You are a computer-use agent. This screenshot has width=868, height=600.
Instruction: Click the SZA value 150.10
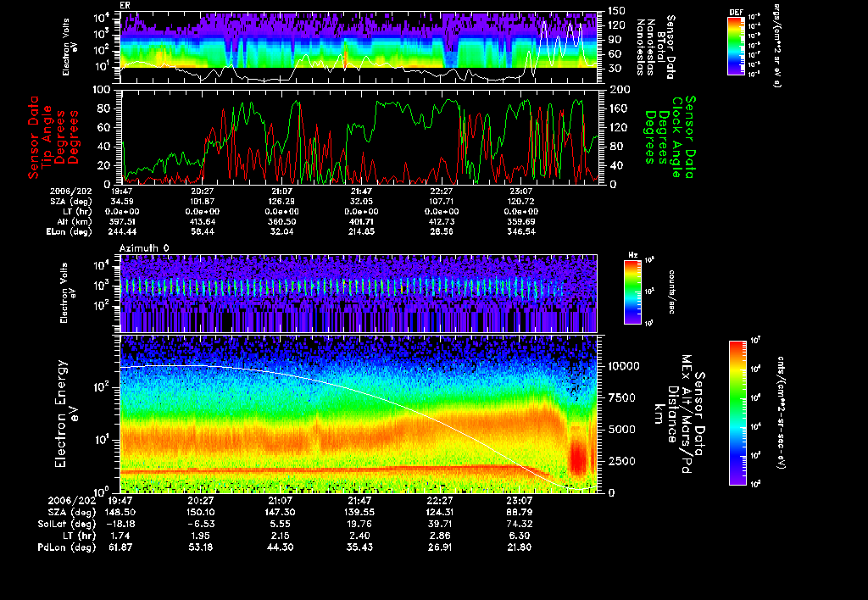(x=200, y=512)
